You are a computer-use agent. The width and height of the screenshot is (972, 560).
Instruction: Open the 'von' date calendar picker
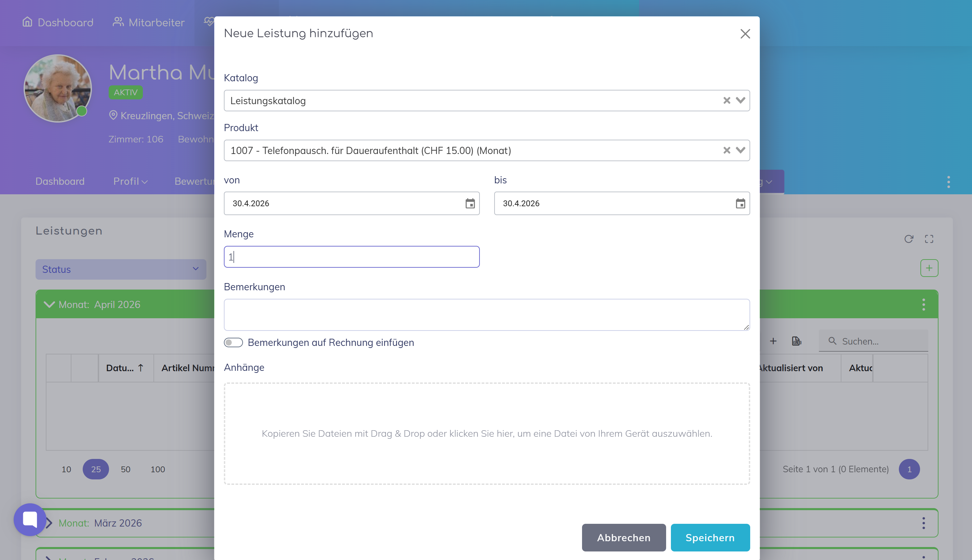470,204
